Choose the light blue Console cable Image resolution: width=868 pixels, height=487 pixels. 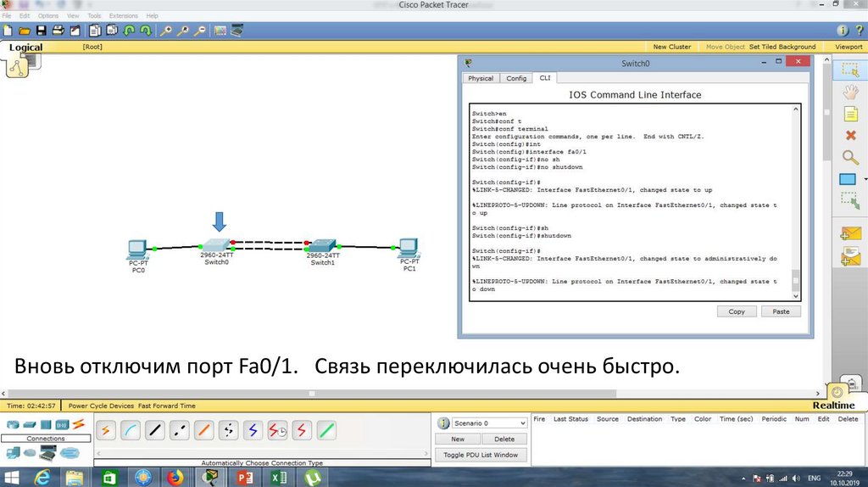pos(130,430)
